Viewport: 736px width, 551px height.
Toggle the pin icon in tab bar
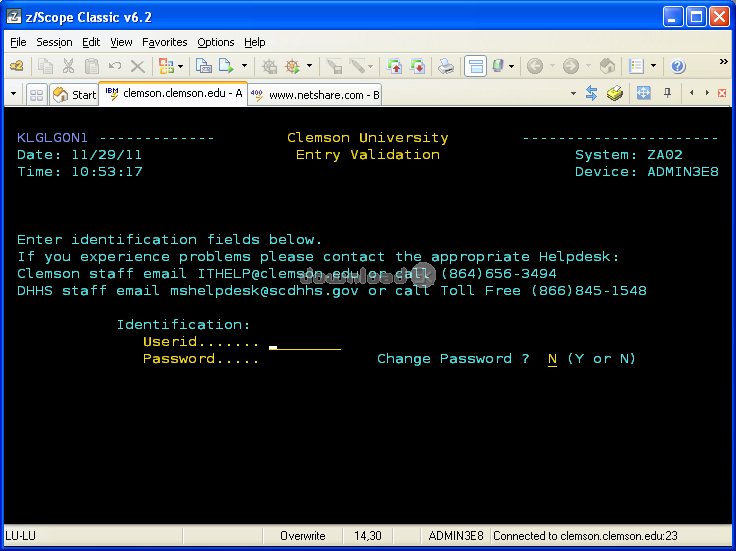click(667, 93)
